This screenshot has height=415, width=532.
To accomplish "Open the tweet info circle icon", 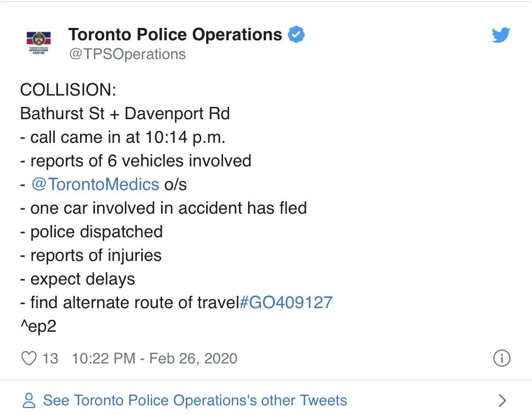I will 501,358.
